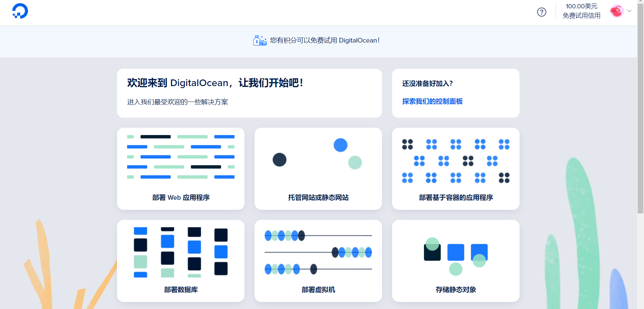
Task: Click the 托管网站或静态网站 label
Action: pyautogui.click(x=318, y=197)
